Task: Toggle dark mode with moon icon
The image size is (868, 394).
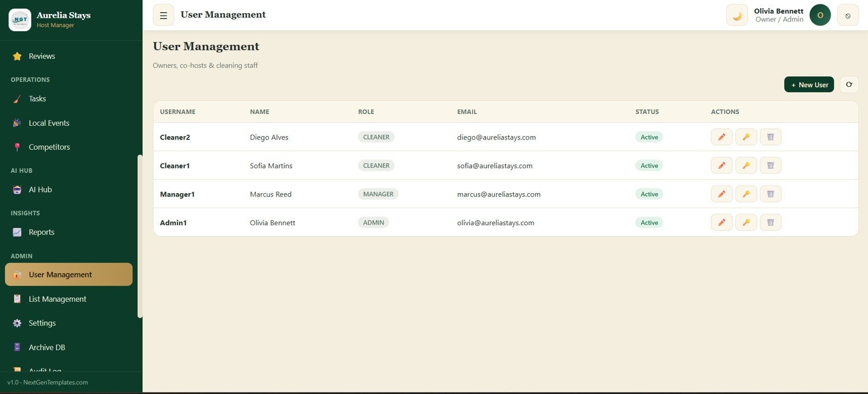Action: (x=737, y=15)
